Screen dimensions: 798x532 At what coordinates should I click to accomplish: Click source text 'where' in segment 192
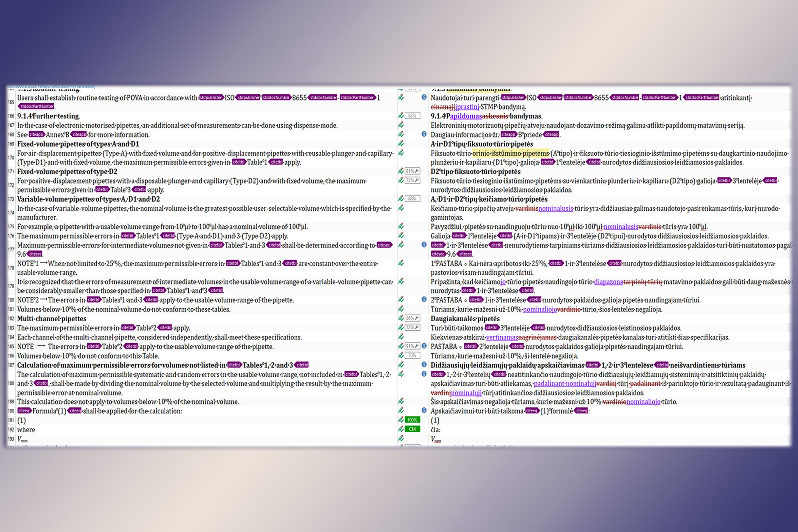click(26, 429)
